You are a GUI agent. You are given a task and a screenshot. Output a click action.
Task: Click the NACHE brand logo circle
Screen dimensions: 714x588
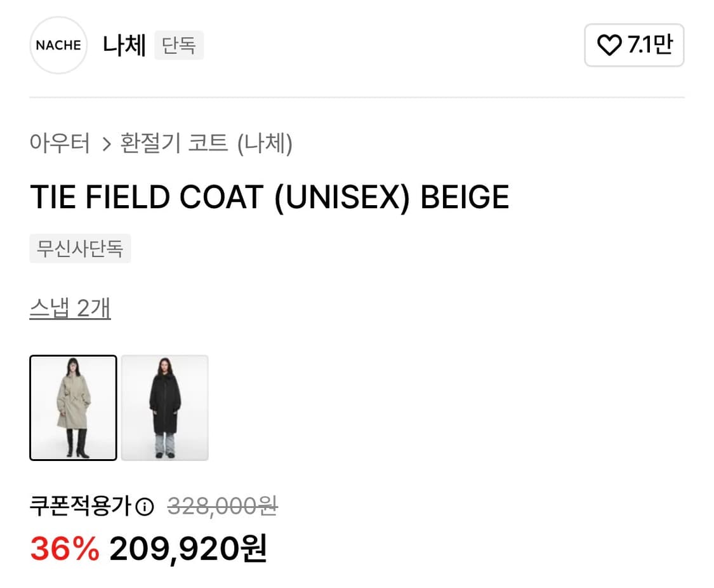(58, 45)
